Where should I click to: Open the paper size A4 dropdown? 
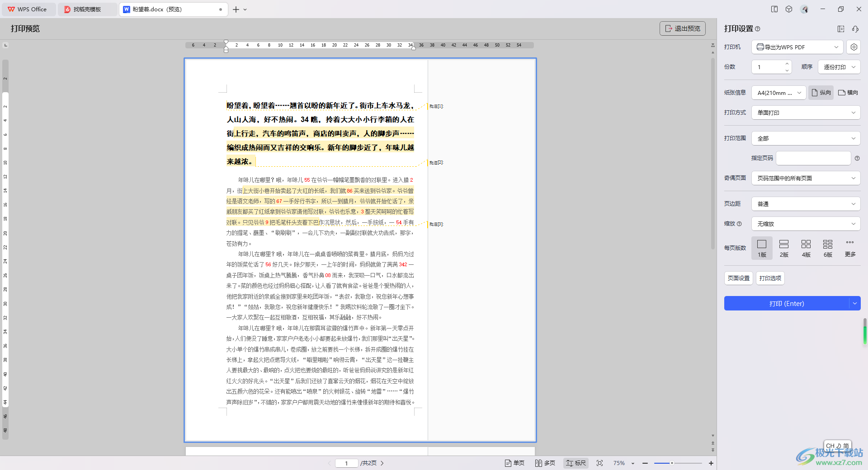point(778,93)
